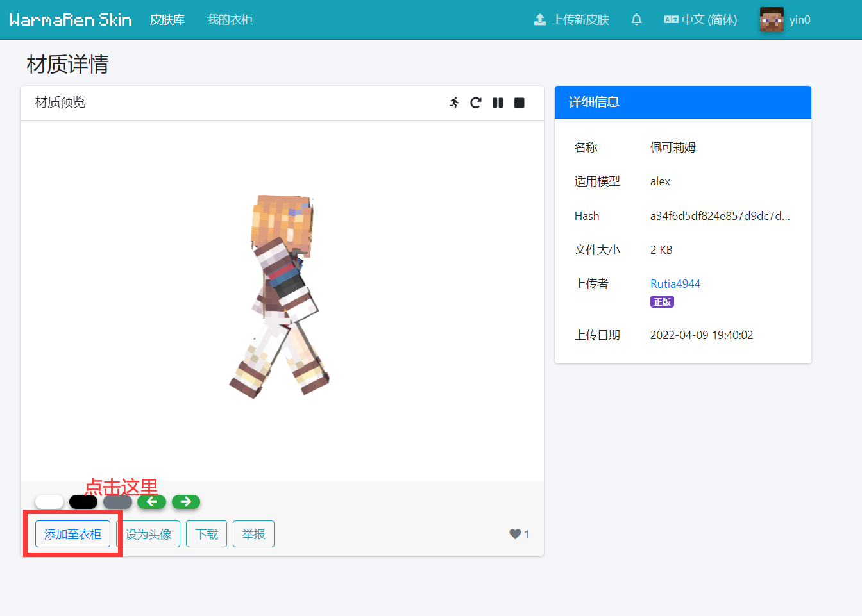Click the 添加至衣柜 button
The width and height of the screenshot is (862, 616).
(72, 534)
